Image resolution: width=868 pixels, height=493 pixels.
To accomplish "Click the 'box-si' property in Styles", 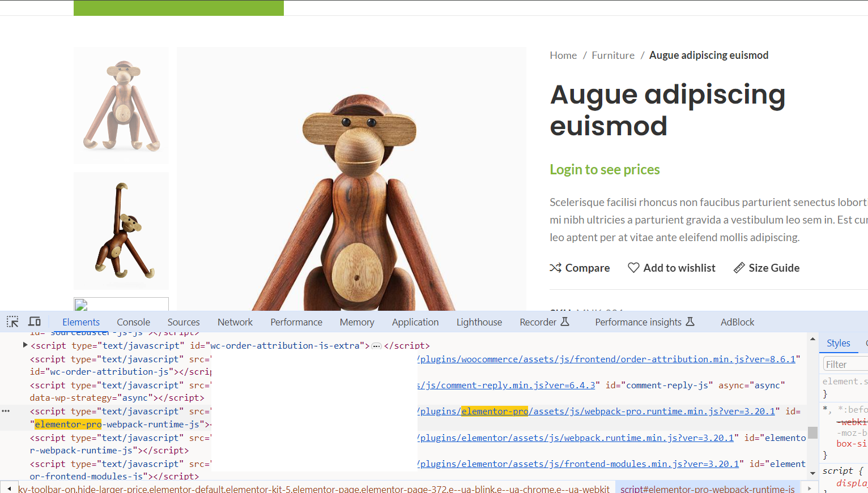I will pyautogui.click(x=852, y=444).
